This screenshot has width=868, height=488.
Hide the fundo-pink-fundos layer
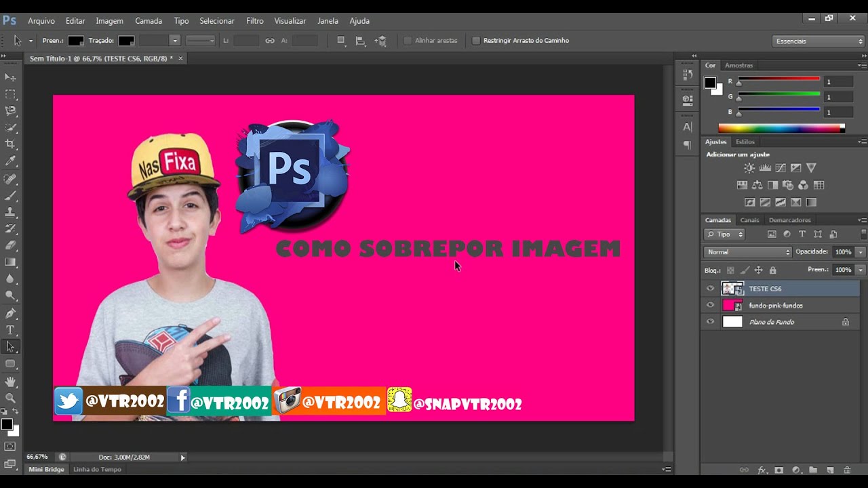710,306
